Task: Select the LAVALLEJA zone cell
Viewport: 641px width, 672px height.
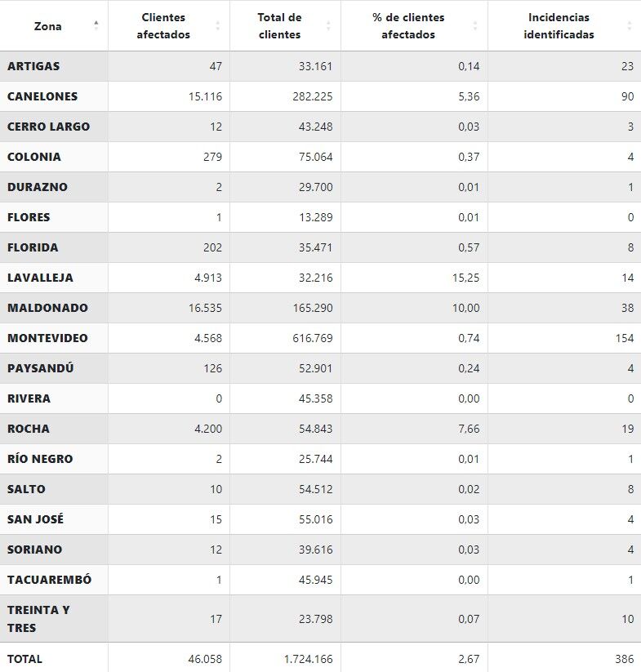Action: point(40,278)
